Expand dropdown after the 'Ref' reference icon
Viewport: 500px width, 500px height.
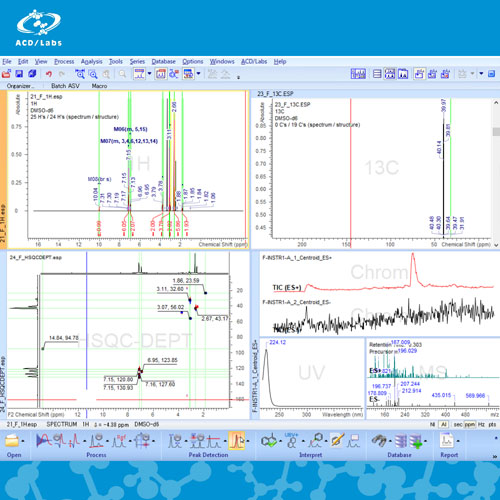point(130,441)
